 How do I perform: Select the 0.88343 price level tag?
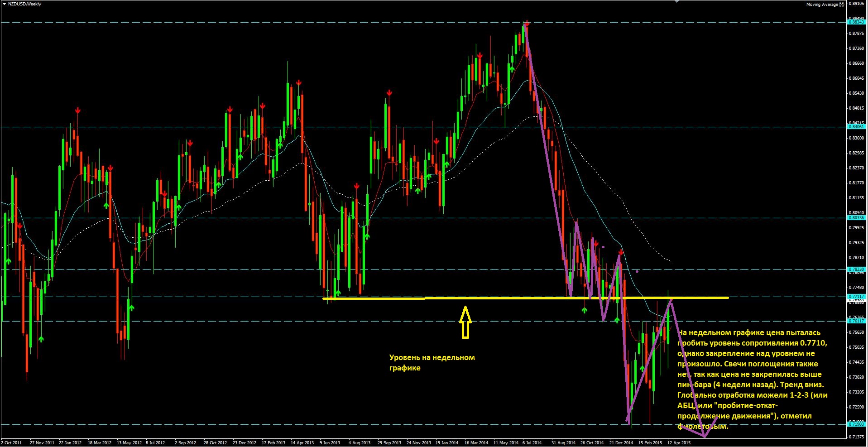856,22
